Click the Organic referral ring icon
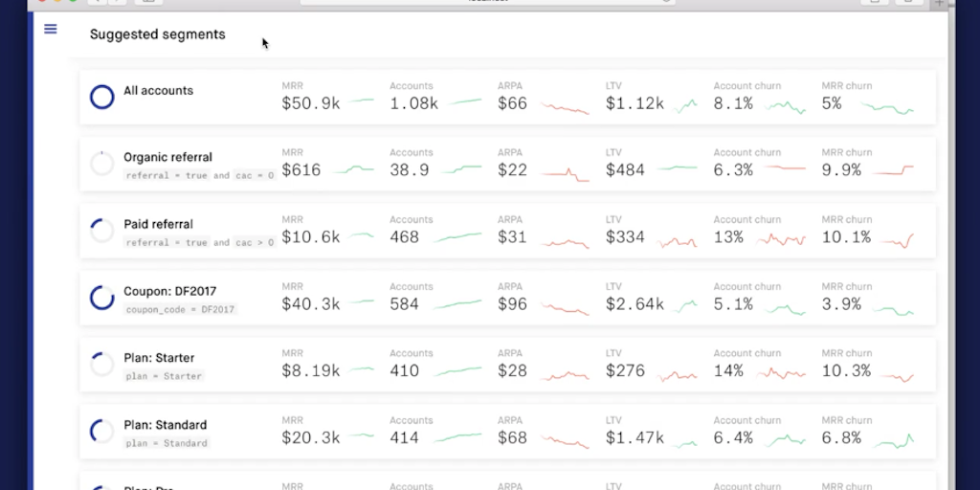The height and width of the screenshot is (490, 980). (x=101, y=164)
